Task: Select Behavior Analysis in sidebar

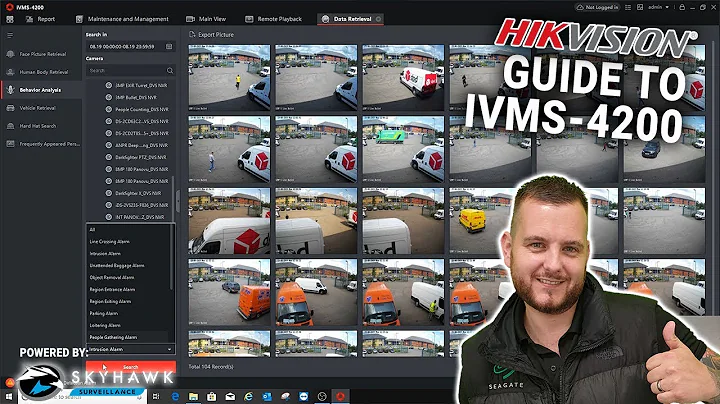Action: click(x=41, y=90)
